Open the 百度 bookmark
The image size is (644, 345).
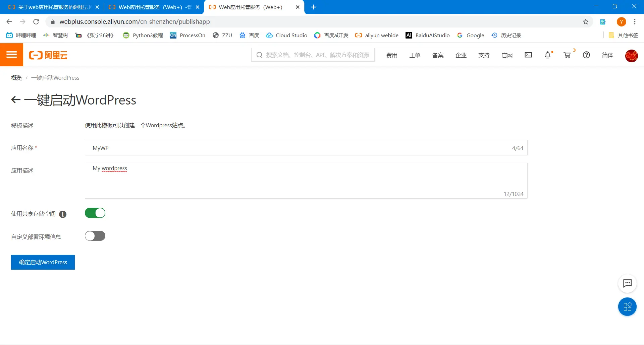point(249,35)
